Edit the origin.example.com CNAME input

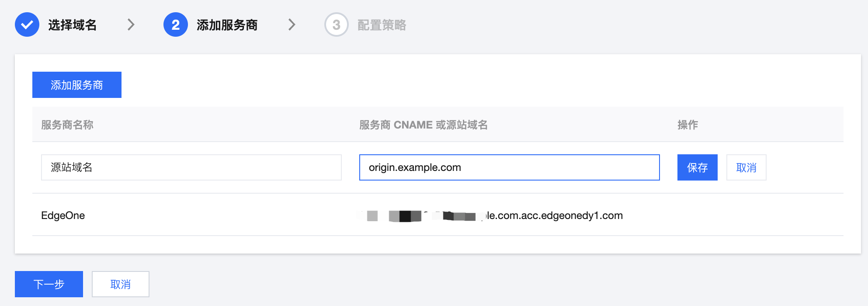[x=510, y=167]
